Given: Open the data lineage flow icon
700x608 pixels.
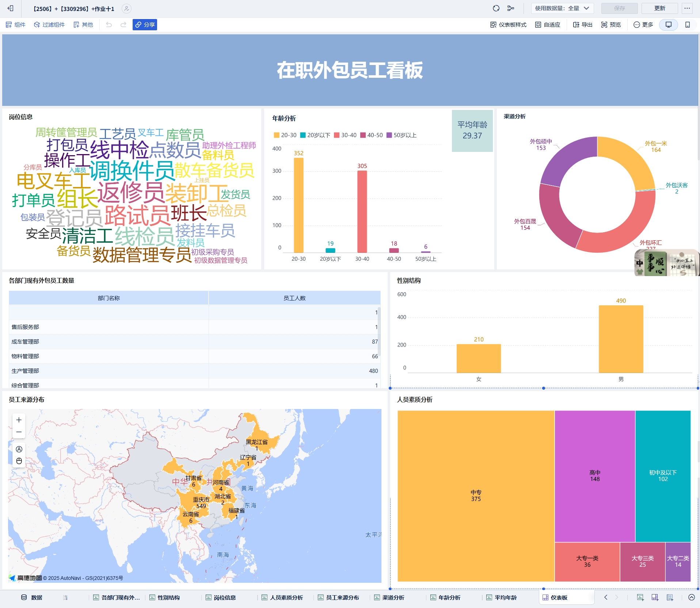Looking at the screenshot, I should [511, 8].
